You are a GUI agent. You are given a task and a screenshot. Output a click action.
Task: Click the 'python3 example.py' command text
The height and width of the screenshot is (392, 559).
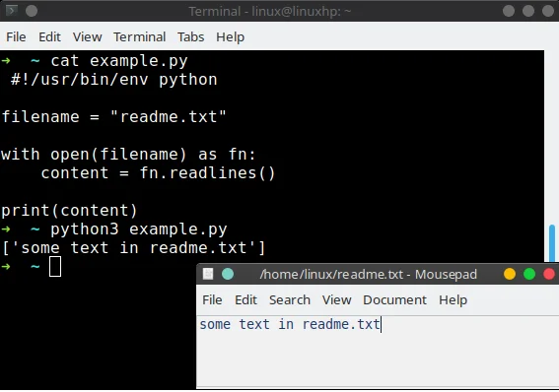click(139, 229)
